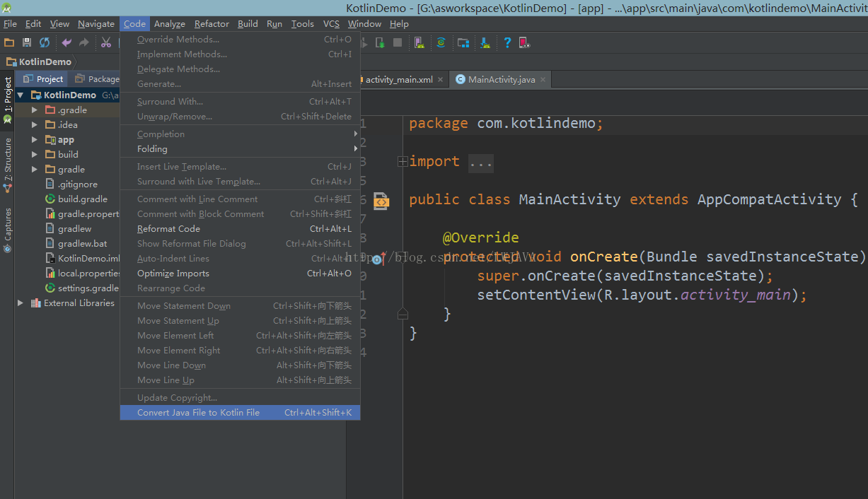Open the Captures tool window
The height and width of the screenshot is (499, 868).
pos(7,229)
